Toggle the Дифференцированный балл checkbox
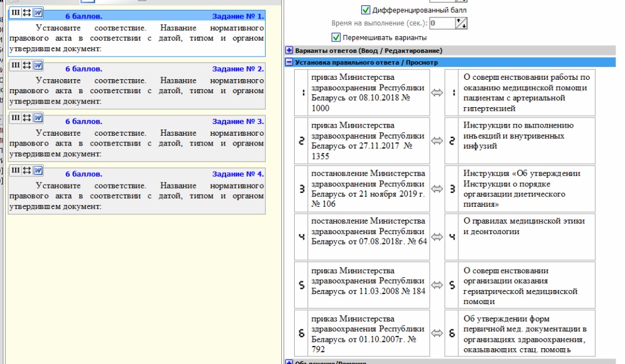This screenshot has width=625, height=364. click(x=365, y=9)
